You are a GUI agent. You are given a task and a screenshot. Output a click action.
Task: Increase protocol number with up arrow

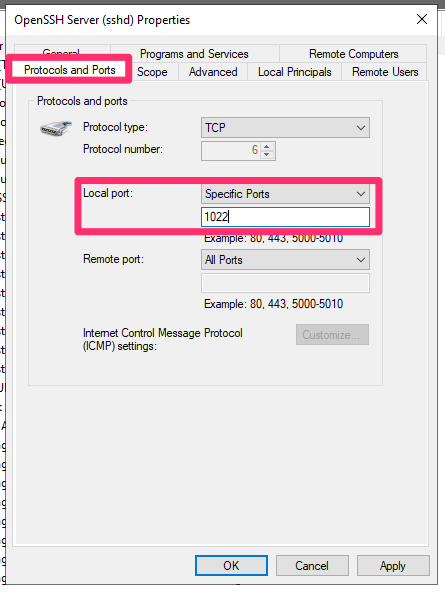[x=267, y=146]
